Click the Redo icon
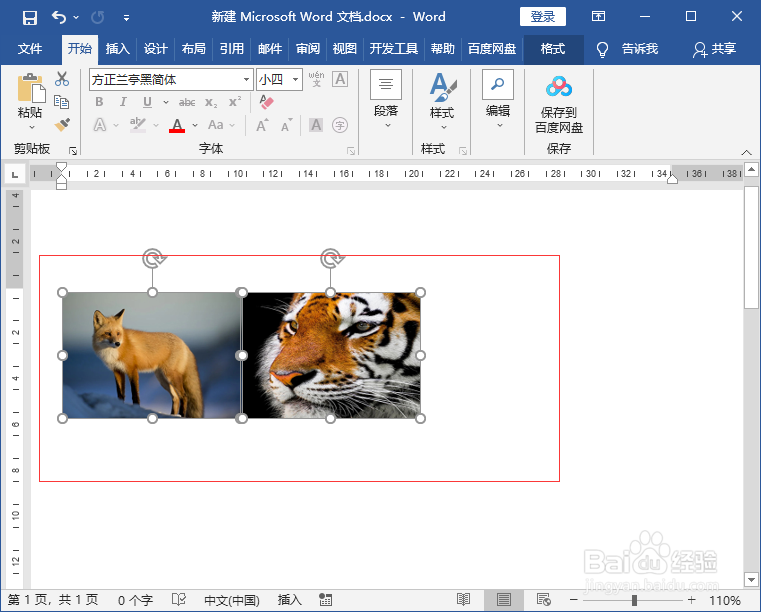The width and height of the screenshot is (761, 612). (x=98, y=17)
